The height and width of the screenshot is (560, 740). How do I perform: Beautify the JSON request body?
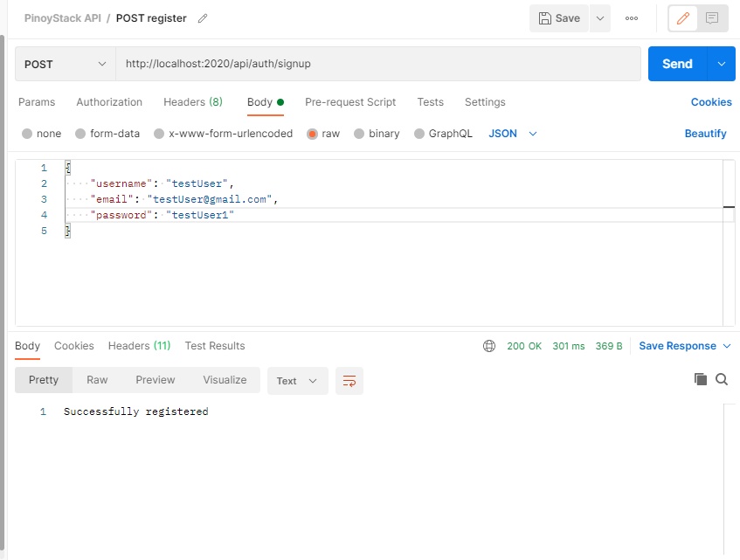click(705, 133)
